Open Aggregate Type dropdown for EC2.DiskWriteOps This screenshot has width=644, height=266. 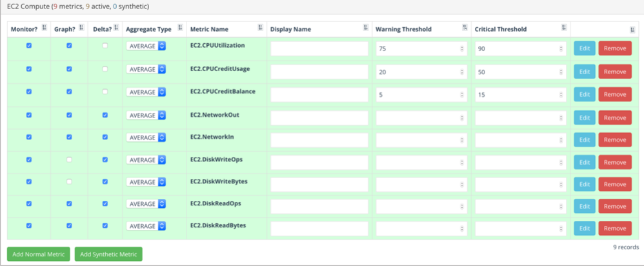click(146, 160)
